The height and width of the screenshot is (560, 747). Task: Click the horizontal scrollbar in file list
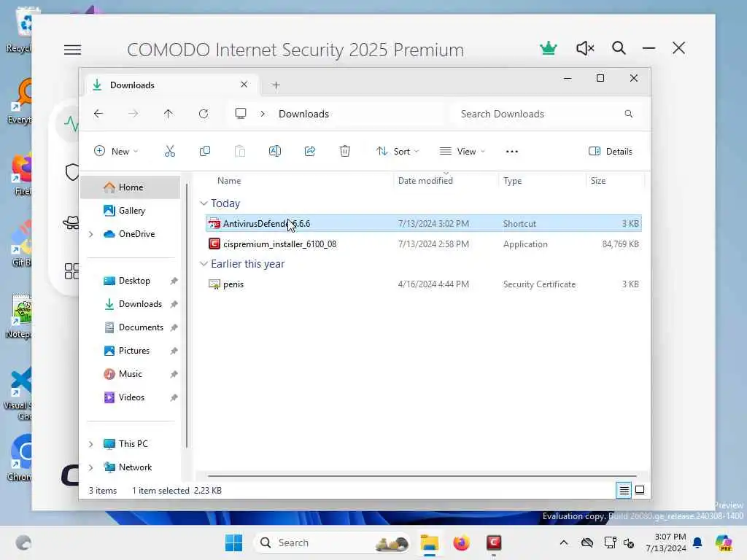click(422, 475)
